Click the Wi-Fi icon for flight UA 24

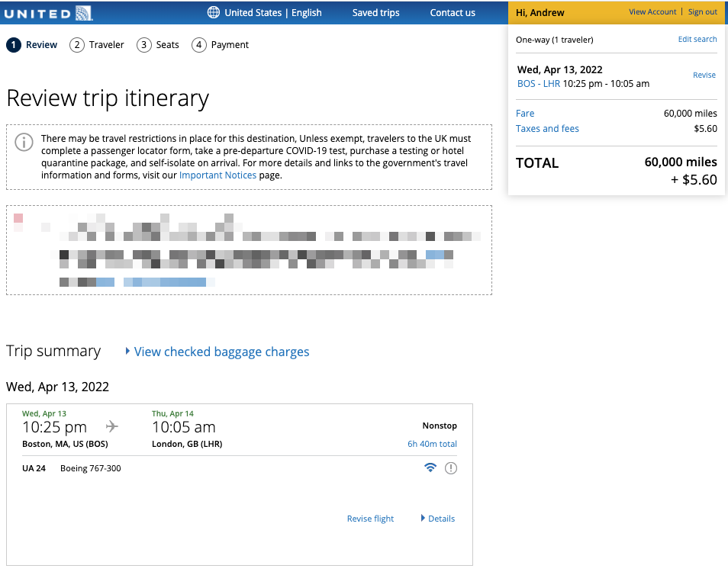(x=430, y=467)
